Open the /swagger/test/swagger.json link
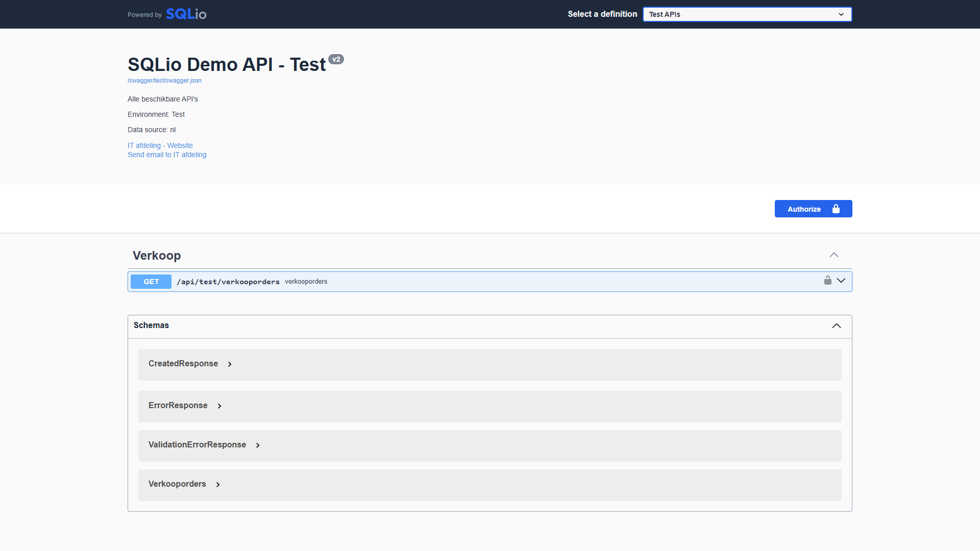This screenshot has height=551, width=980. coord(164,81)
